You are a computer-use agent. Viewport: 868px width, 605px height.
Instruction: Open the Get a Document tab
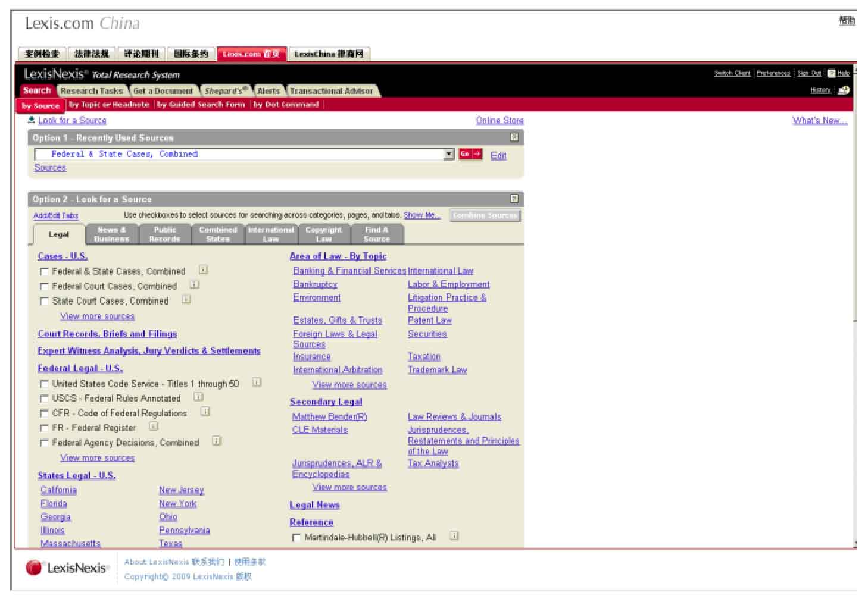(x=163, y=91)
